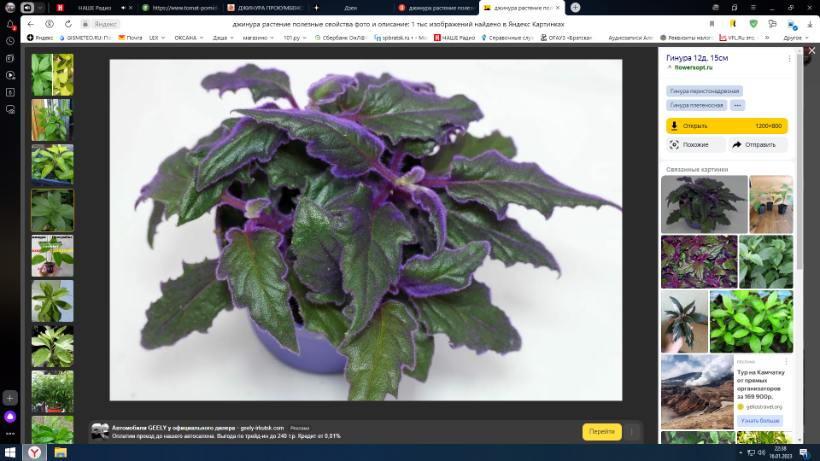Open the related purple gynura plant thumbnail

pyautogui.click(x=704, y=204)
